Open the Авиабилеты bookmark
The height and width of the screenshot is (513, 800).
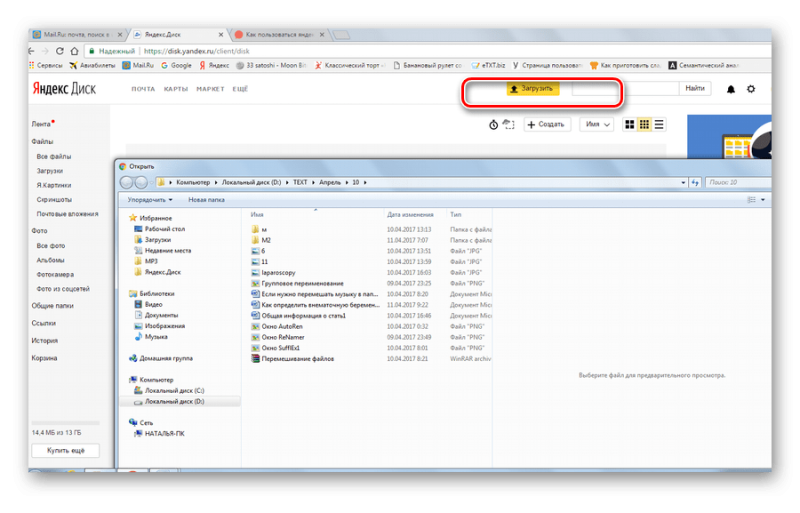92,65
